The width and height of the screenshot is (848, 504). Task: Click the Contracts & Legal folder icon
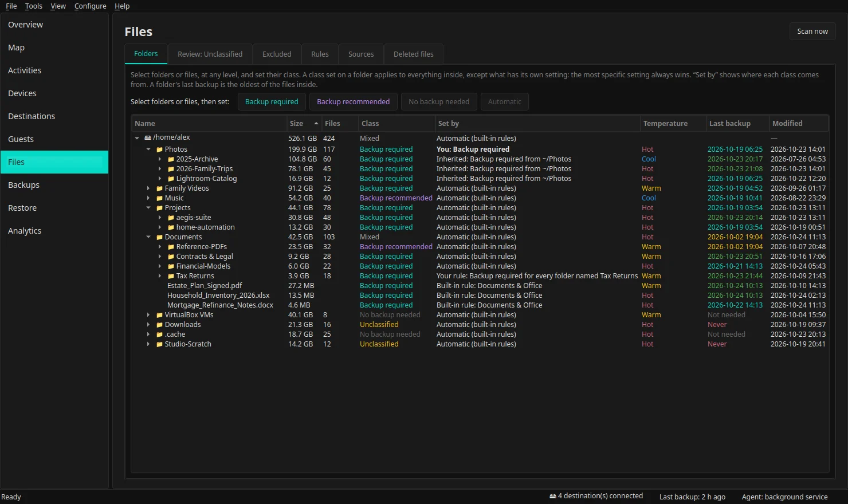tap(171, 257)
